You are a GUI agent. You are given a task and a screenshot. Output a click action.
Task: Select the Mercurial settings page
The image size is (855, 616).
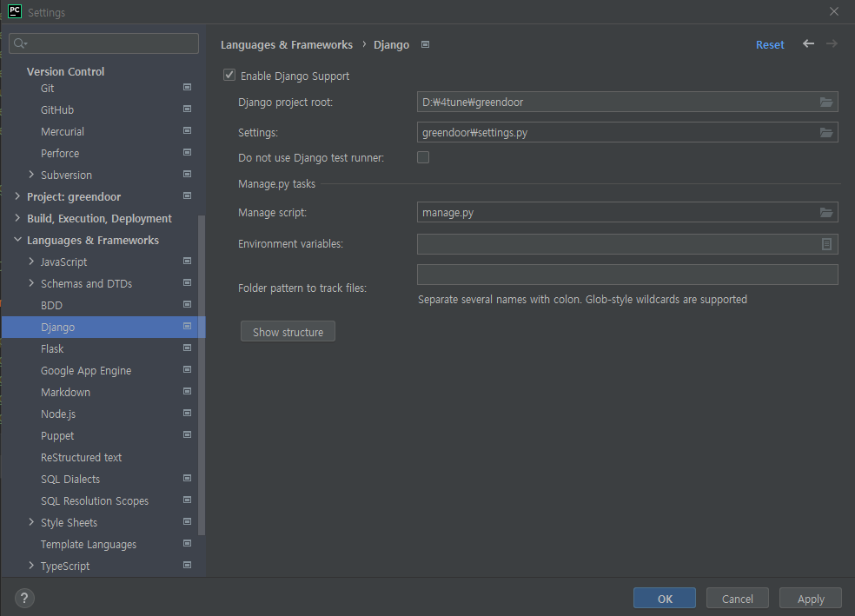(63, 132)
